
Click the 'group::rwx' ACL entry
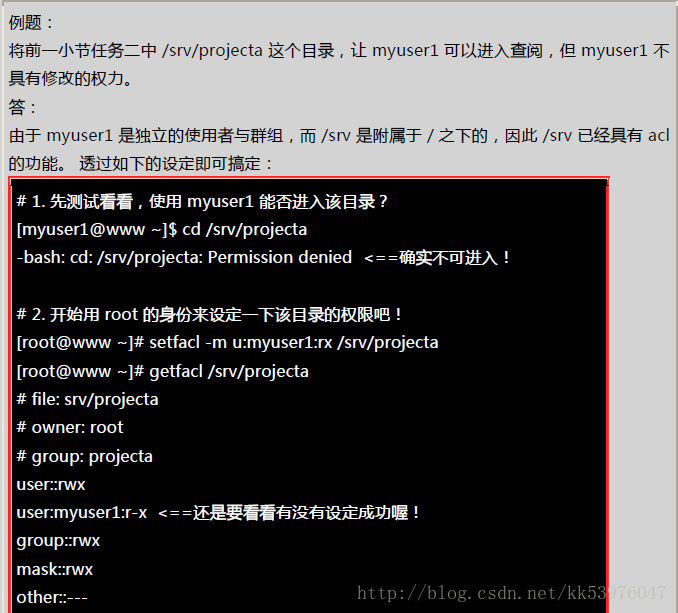(x=58, y=541)
